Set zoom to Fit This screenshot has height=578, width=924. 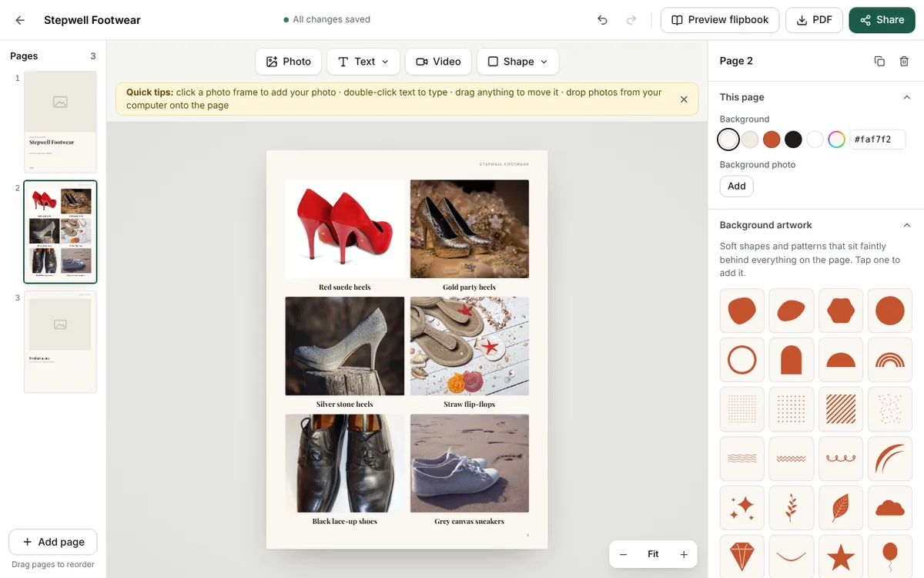coord(653,554)
